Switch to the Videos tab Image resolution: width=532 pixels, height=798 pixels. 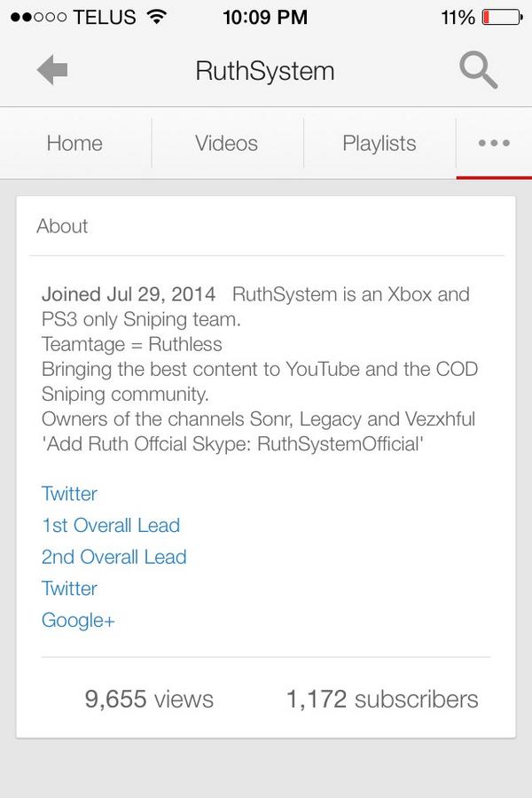[227, 143]
